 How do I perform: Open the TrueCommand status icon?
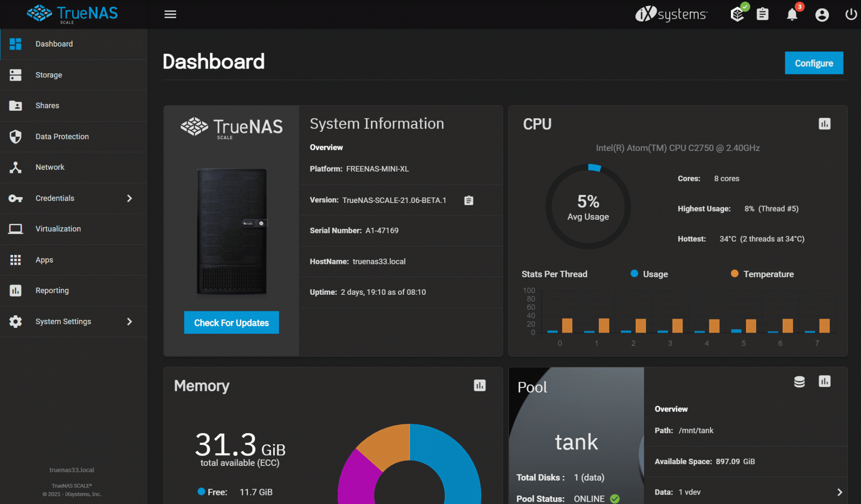[738, 14]
